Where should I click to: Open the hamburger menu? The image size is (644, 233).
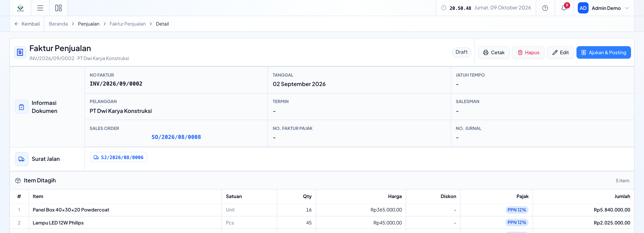[x=40, y=8]
